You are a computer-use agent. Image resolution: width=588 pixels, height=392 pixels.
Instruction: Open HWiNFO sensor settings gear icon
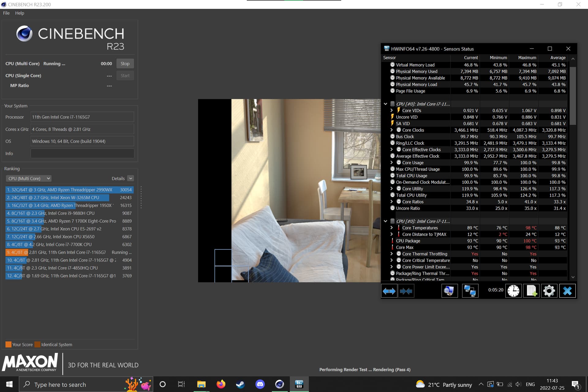tap(549, 291)
